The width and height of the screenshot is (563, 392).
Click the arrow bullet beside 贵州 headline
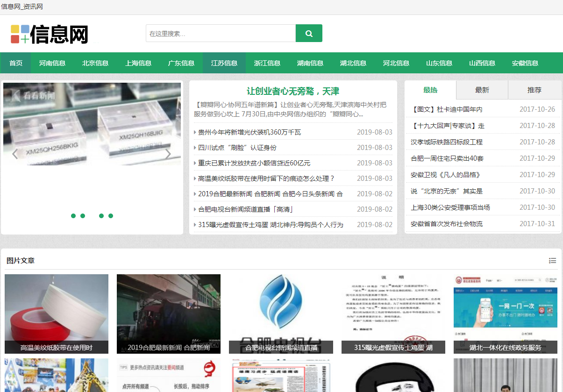(x=195, y=132)
